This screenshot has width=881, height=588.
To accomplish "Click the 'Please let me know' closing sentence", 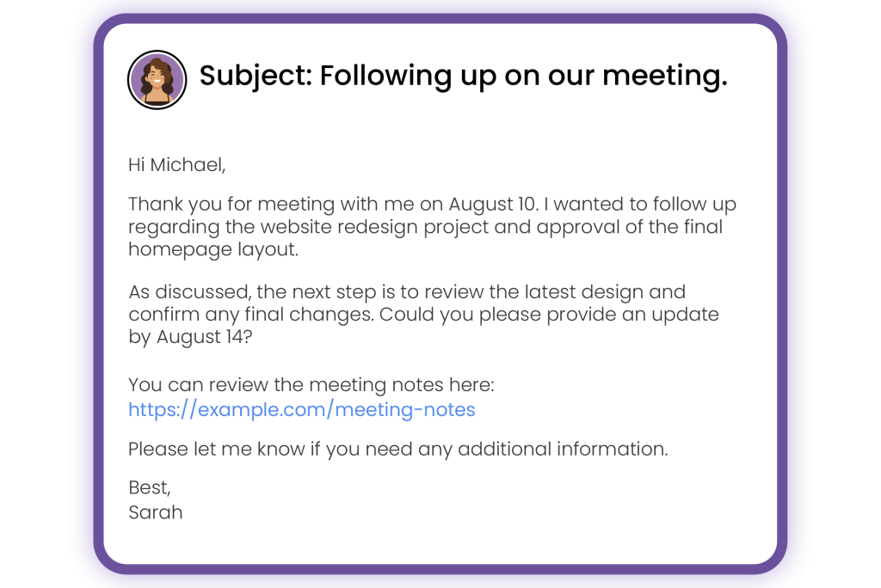I will [397, 450].
